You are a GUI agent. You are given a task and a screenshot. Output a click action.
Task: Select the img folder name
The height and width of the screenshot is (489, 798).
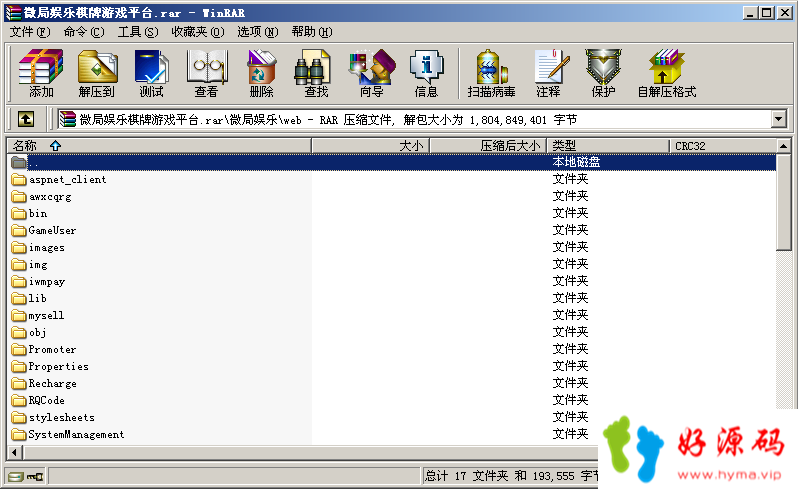coord(38,264)
